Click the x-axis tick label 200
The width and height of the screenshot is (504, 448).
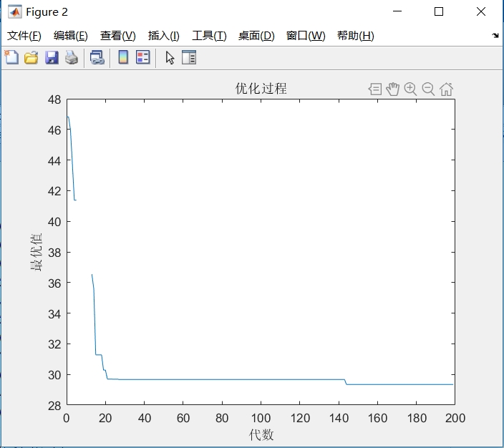pos(455,418)
